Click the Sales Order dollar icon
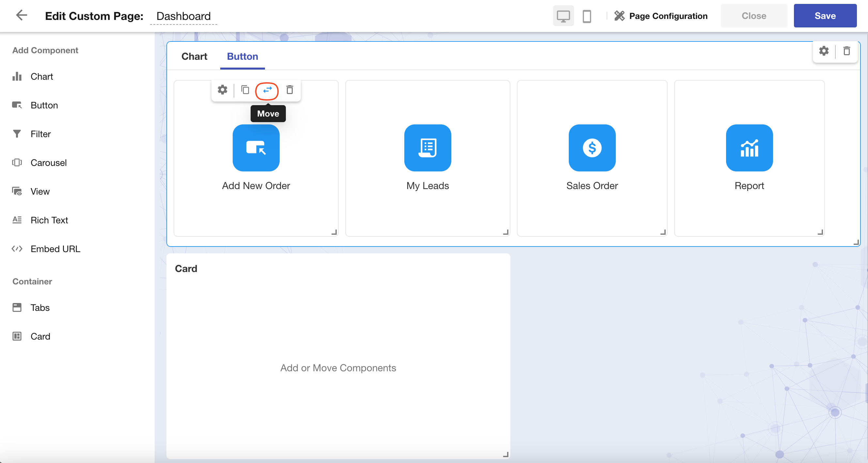 click(592, 148)
